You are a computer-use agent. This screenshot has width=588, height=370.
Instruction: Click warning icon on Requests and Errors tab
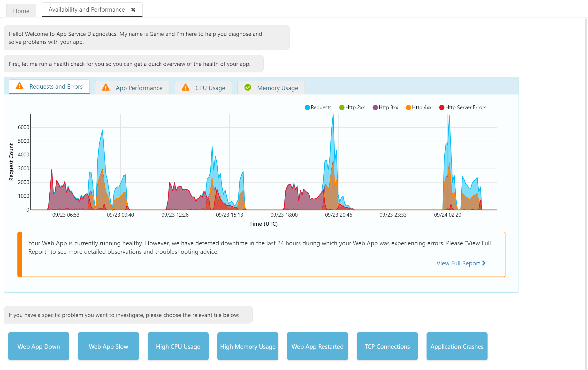20,86
